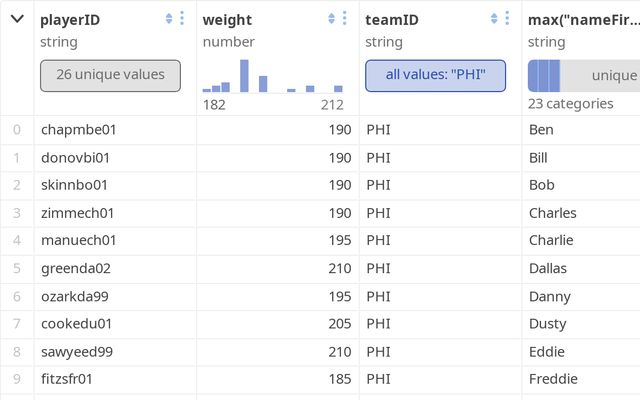Sort the playerID column
Image resolution: width=640 pixels, height=400 pixels.
(169, 19)
